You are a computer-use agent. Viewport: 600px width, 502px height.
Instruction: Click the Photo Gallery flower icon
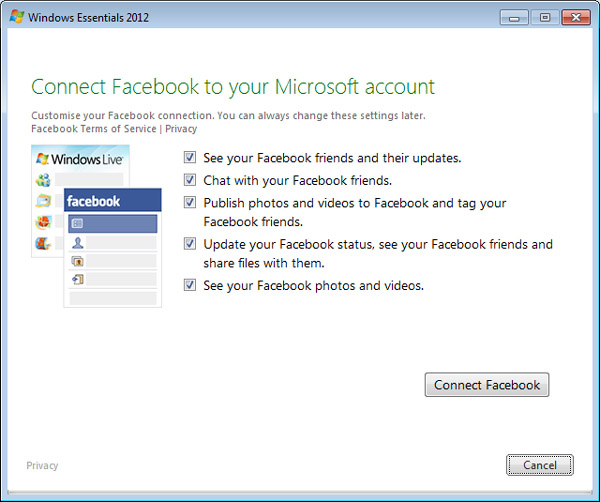point(43,222)
